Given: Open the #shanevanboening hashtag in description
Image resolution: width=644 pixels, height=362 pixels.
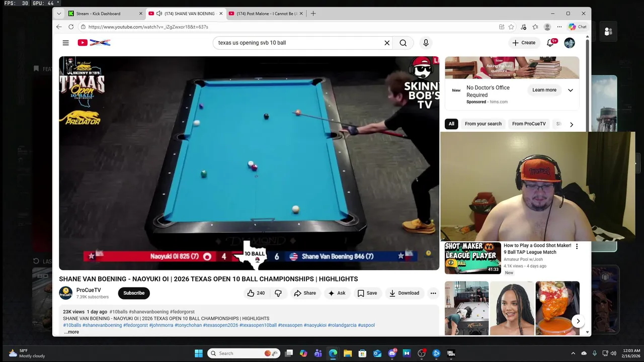Looking at the screenshot, I should (102, 325).
